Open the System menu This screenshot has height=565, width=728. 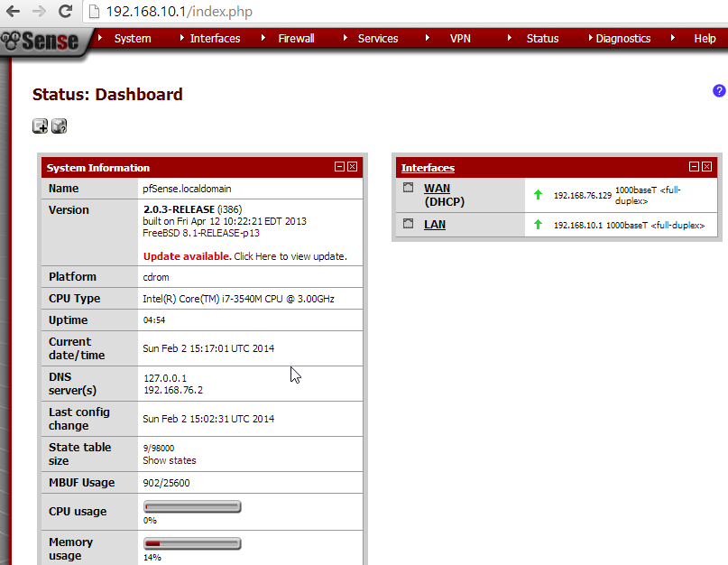pos(133,39)
